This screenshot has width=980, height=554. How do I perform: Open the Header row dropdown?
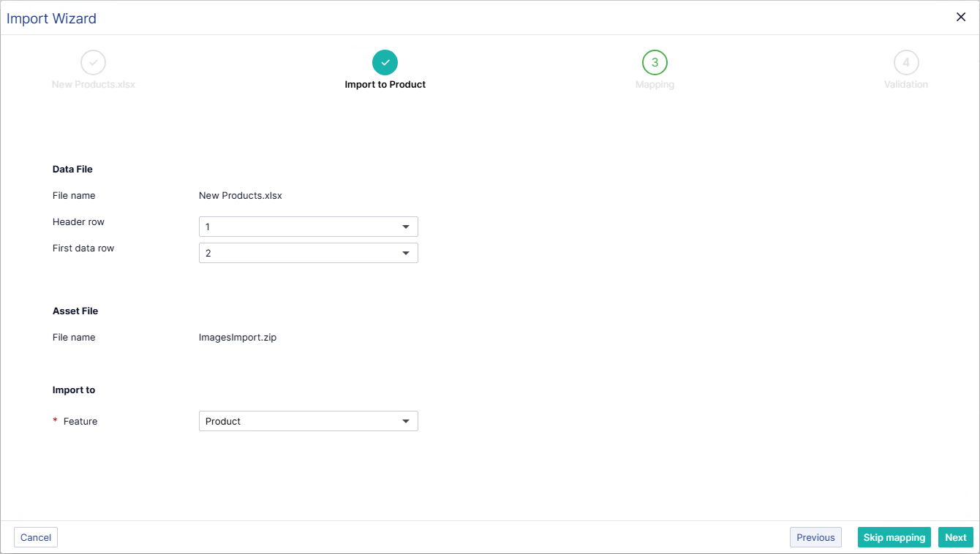309,227
